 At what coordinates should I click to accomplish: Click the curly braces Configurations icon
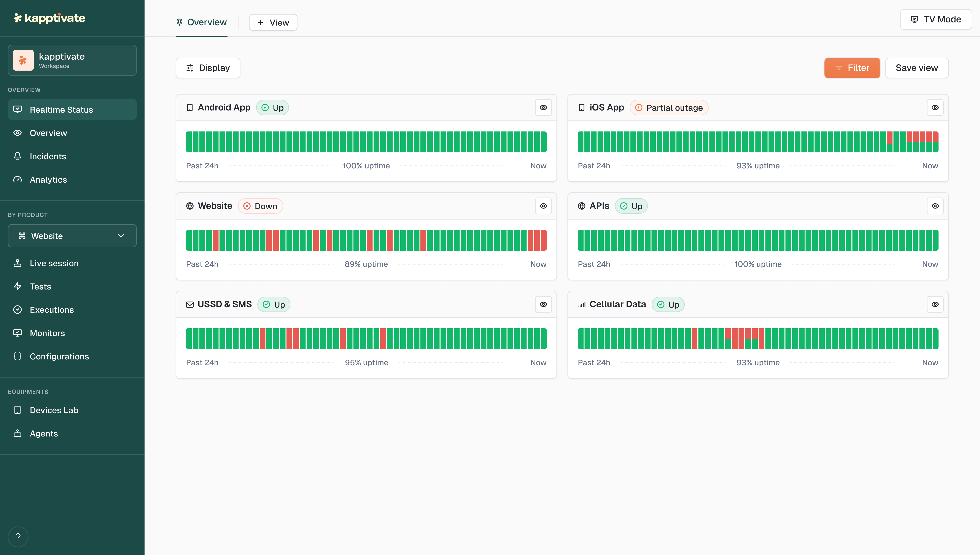(17, 356)
